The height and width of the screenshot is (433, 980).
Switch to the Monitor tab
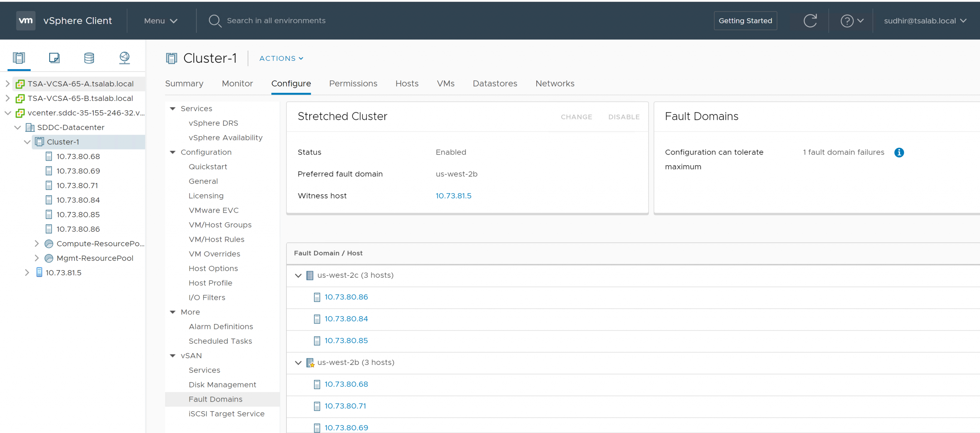pyautogui.click(x=237, y=83)
